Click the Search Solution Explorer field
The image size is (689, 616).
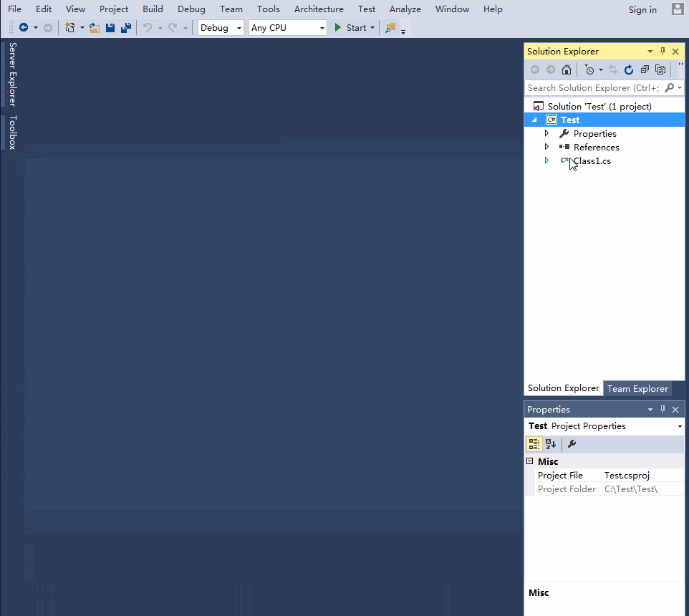point(594,88)
